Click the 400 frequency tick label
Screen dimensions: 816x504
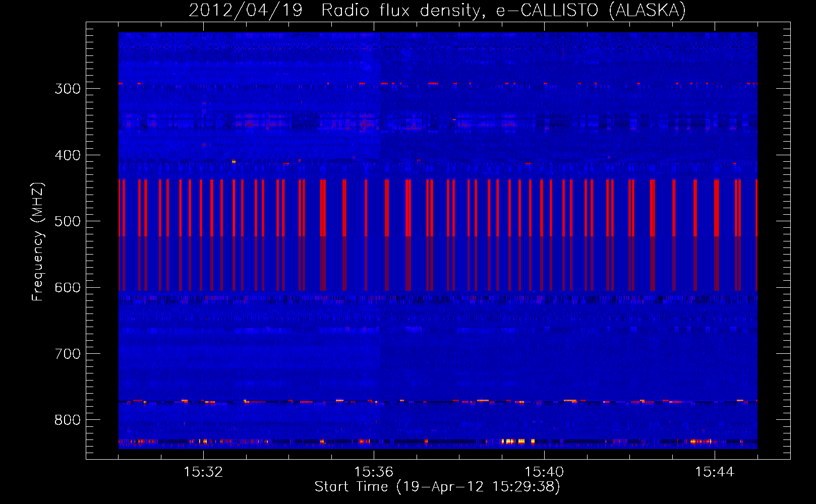click(x=68, y=155)
